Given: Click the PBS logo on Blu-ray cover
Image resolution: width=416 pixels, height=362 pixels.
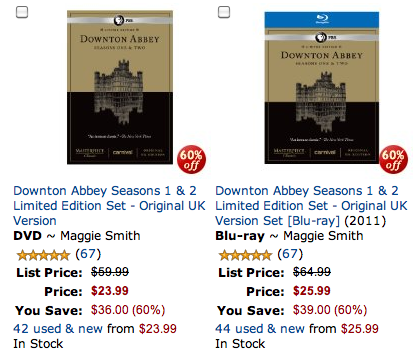Looking at the screenshot, I should 322,37.
